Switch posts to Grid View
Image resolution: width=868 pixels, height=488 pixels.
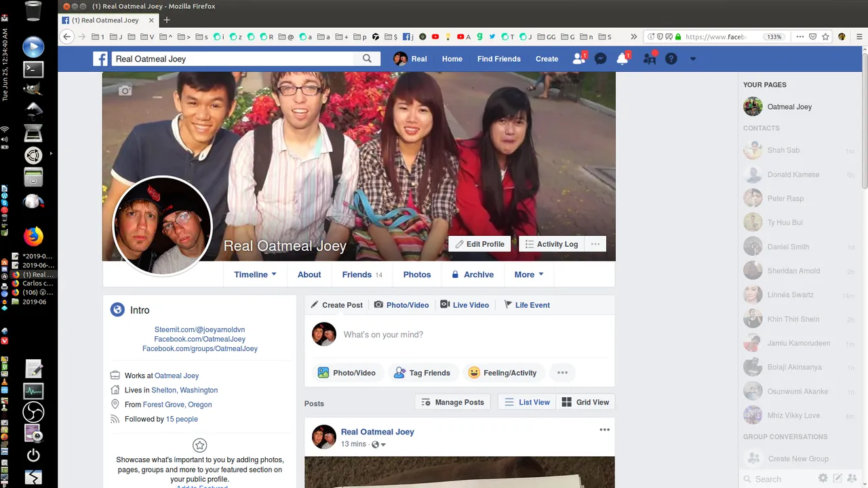pos(585,402)
